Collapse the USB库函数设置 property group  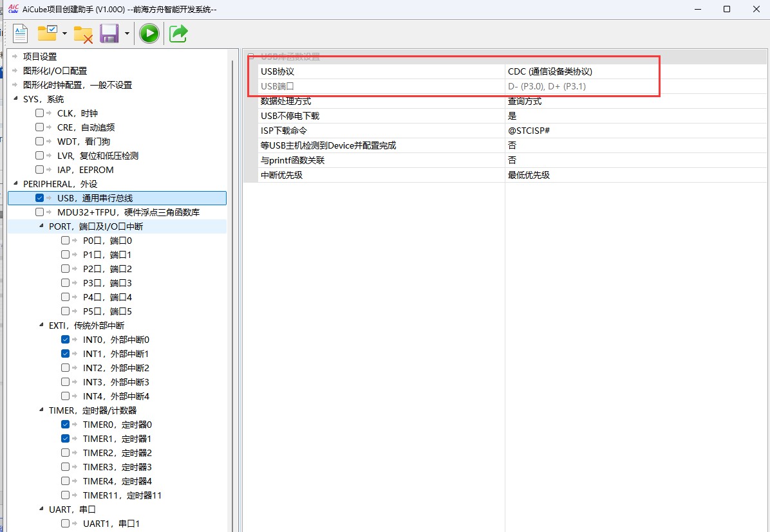pyautogui.click(x=251, y=57)
